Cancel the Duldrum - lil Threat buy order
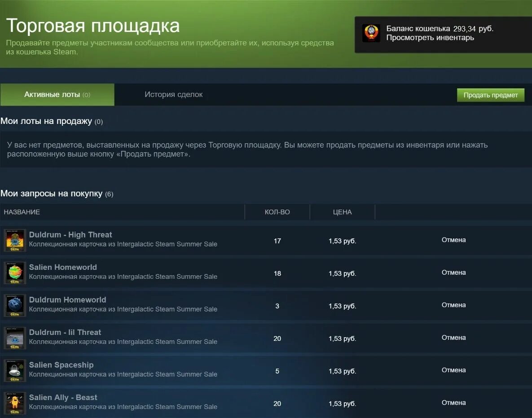Screen dimensions: 532x418 [453, 338]
